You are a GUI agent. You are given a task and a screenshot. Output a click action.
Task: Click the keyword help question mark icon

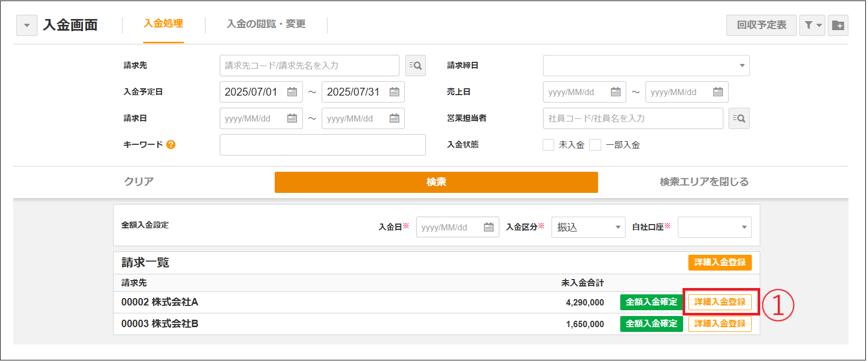[171, 145]
